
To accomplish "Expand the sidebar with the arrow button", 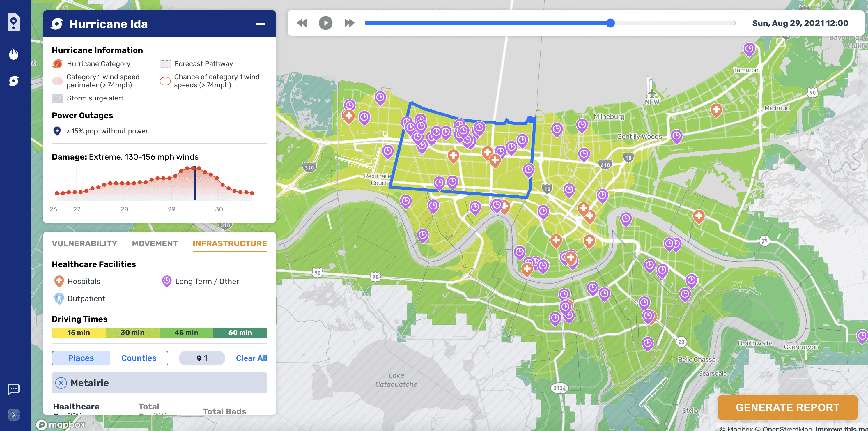I will [x=13, y=414].
